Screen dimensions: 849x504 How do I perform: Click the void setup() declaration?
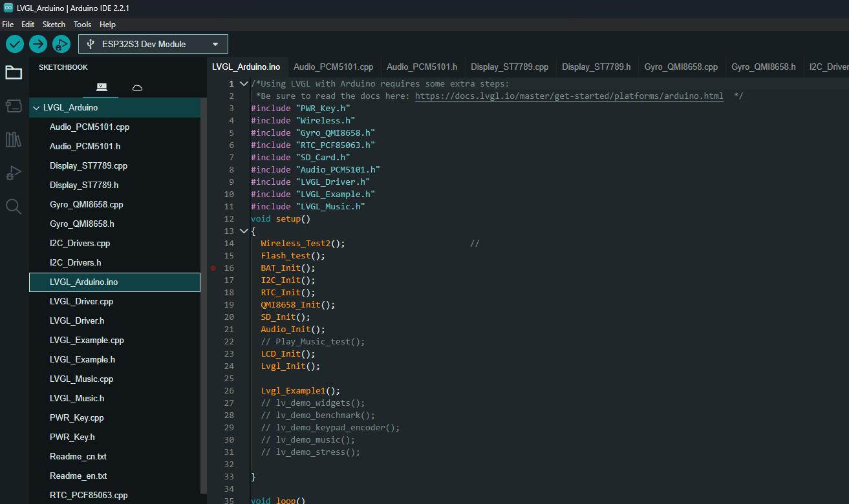point(281,219)
